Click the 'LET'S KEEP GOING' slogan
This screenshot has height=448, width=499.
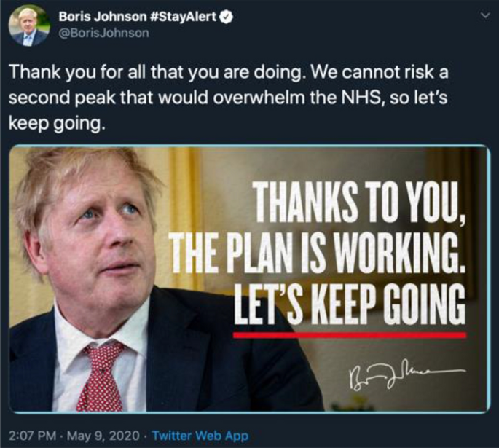point(350,303)
